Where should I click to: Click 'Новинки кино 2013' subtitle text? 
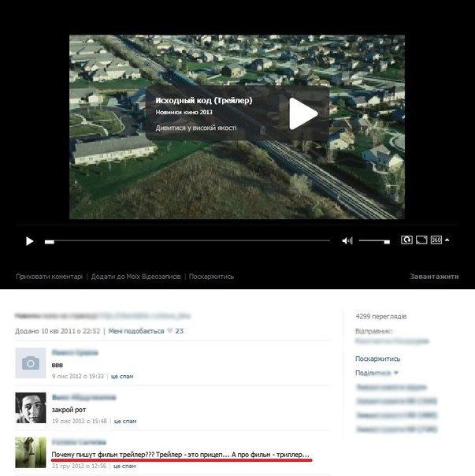click(184, 112)
